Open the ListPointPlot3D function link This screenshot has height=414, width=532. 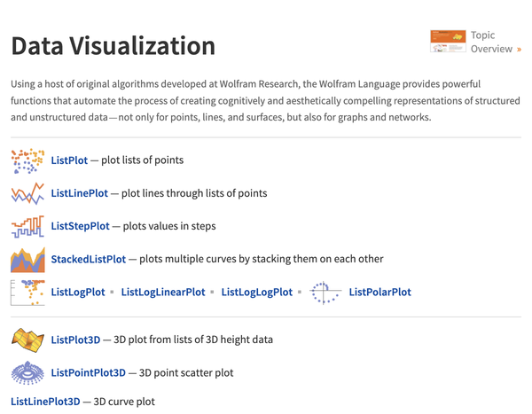click(x=88, y=372)
